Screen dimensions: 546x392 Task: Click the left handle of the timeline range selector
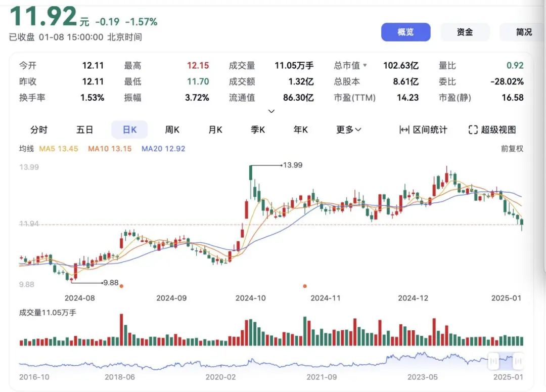493,361
